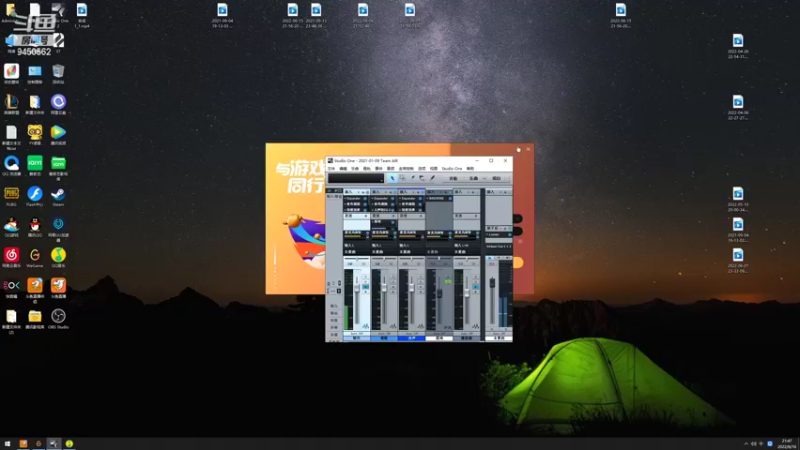The height and width of the screenshot is (450, 800).
Task: Open automation curve icon on fifth mixer channel
Action: tap(476, 326)
